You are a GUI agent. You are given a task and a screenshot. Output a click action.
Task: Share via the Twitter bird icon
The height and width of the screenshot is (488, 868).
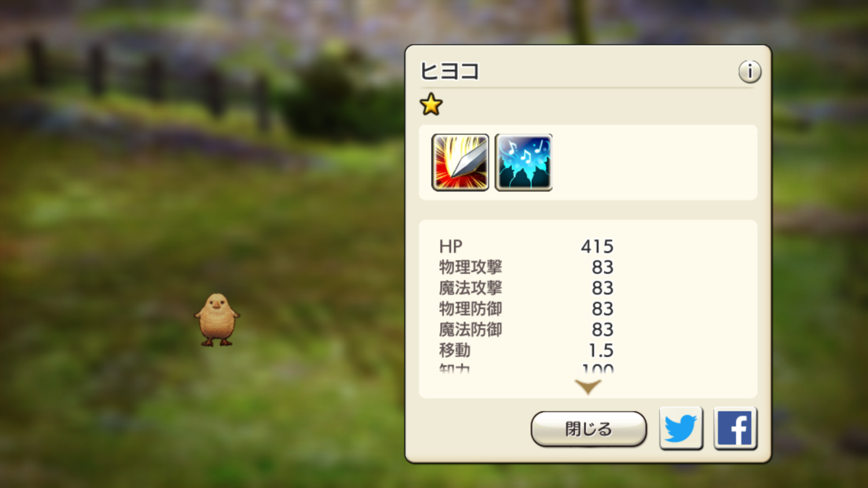[x=681, y=428]
